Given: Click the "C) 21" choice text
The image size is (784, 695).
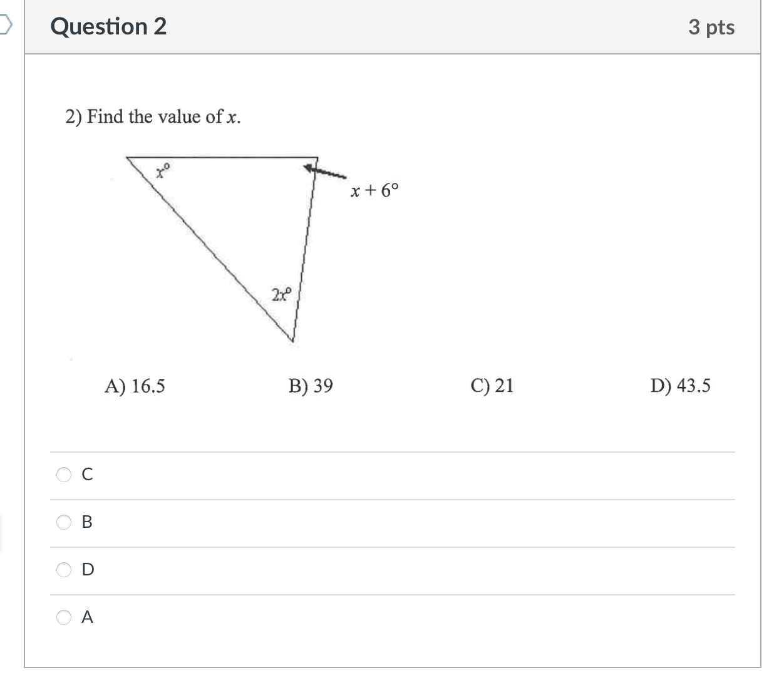Looking at the screenshot, I should pos(492,386).
